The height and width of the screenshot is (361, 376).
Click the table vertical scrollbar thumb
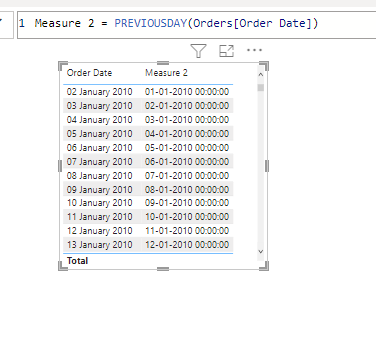pos(261,88)
